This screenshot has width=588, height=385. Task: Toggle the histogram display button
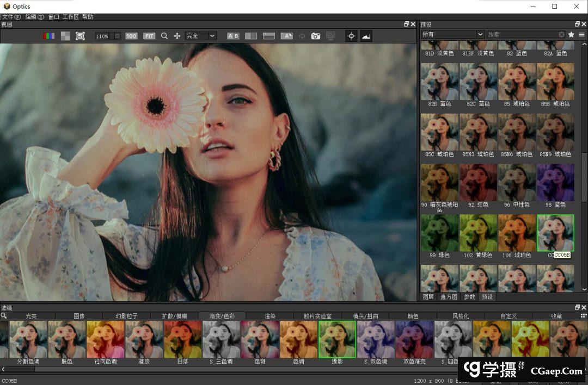click(366, 36)
